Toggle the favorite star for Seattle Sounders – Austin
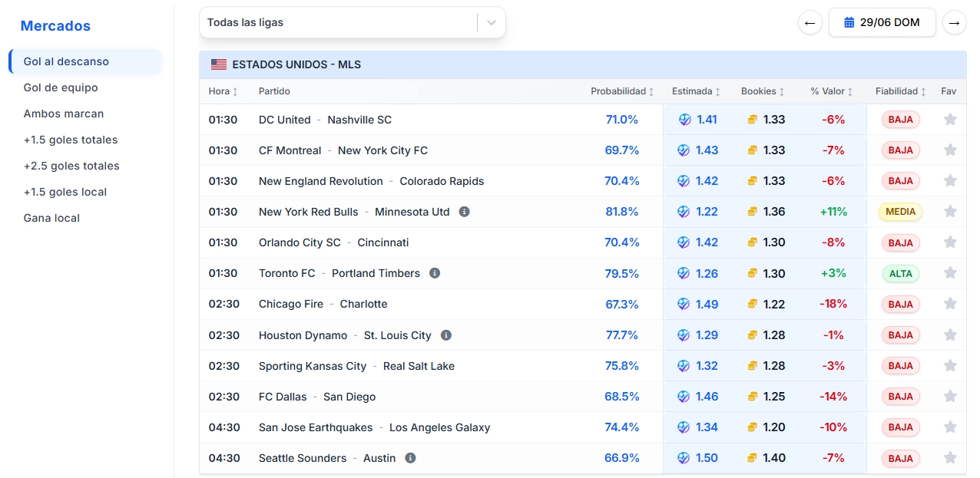 coord(950,458)
